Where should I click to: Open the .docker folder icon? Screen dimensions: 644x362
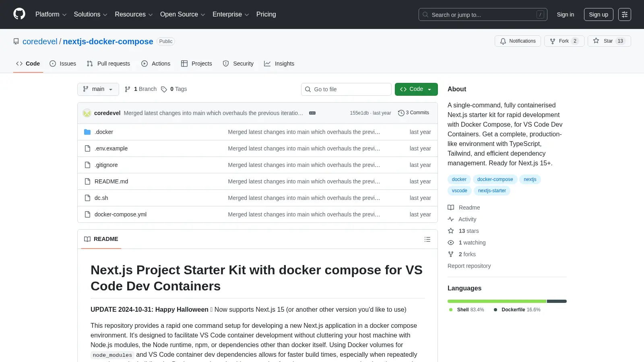87,132
